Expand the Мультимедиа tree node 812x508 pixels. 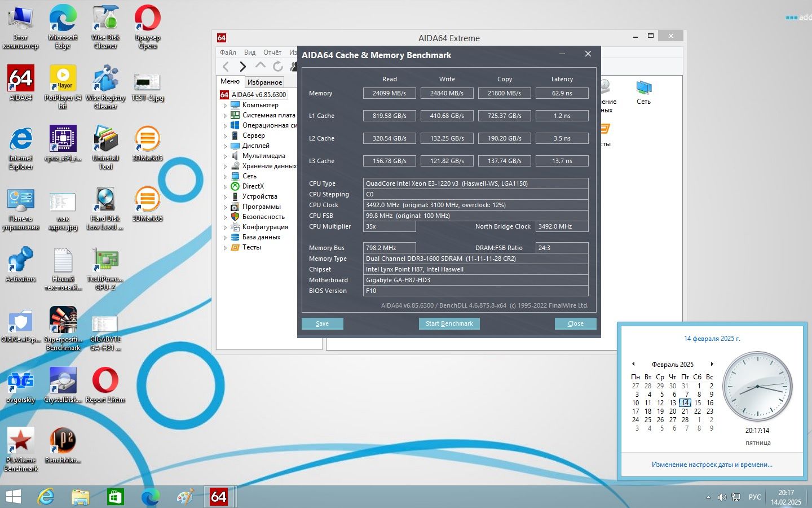point(225,156)
